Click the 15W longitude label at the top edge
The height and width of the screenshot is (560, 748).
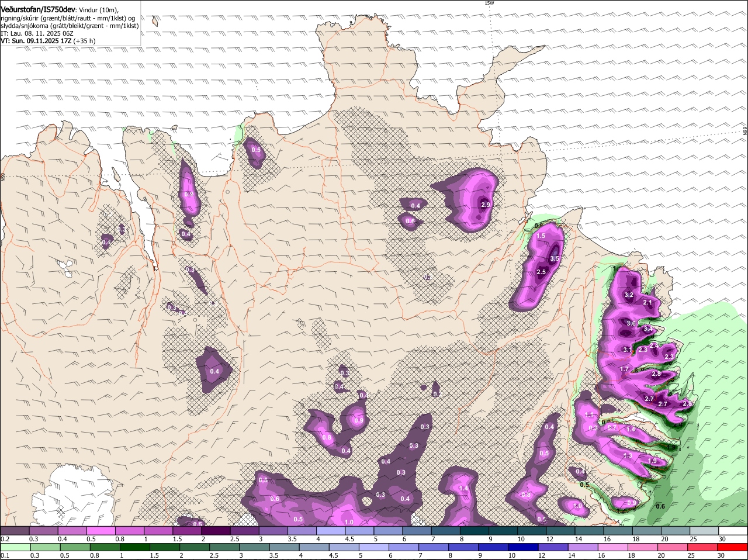click(489, 3)
